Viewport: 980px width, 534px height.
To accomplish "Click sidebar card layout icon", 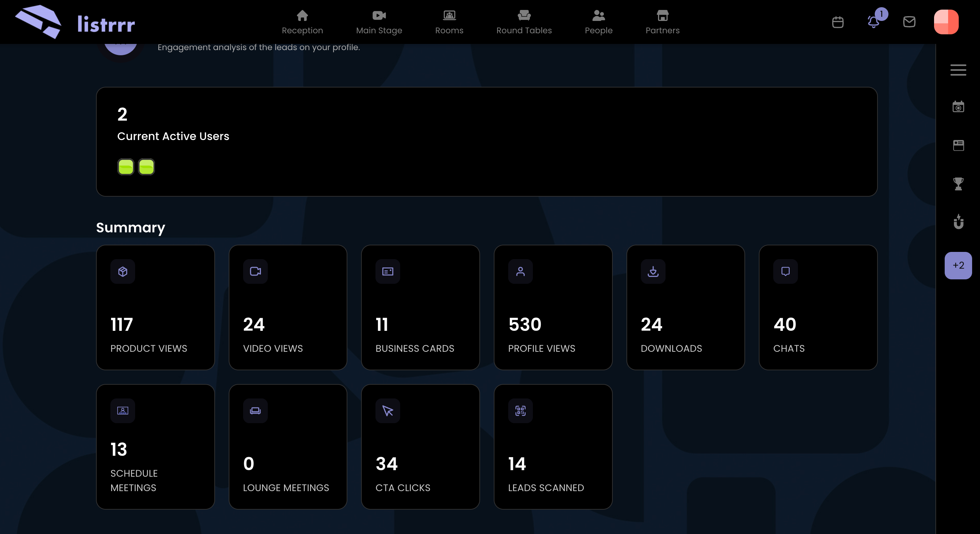I will coord(958,145).
